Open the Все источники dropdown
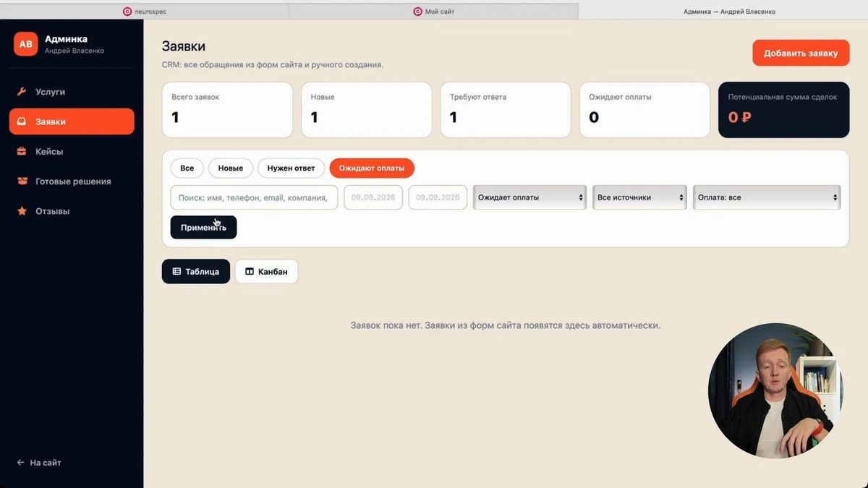Image resolution: width=868 pixels, height=488 pixels. [x=639, y=197]
